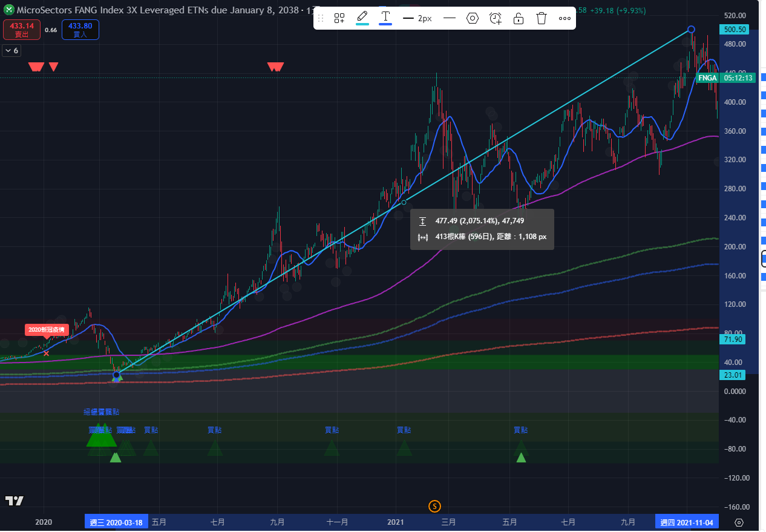Click the red 433.14 sell button
Screen dimensions: 766x532
click(22, 30)
